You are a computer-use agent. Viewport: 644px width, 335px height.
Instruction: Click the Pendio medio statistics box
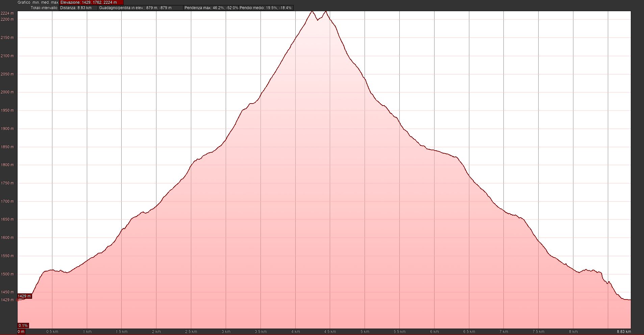tap(266, 8)
